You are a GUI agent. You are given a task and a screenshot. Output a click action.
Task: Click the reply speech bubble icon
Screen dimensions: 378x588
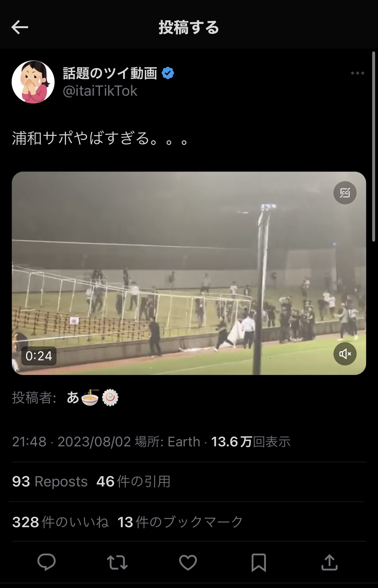(47, 562)
